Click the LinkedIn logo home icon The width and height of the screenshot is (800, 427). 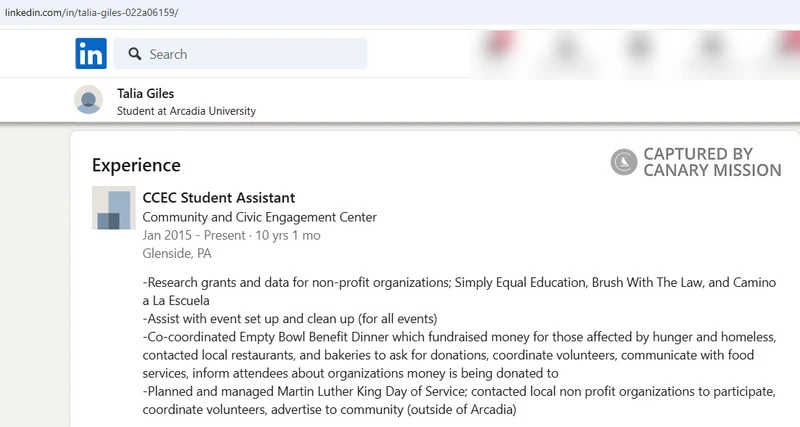91,54
